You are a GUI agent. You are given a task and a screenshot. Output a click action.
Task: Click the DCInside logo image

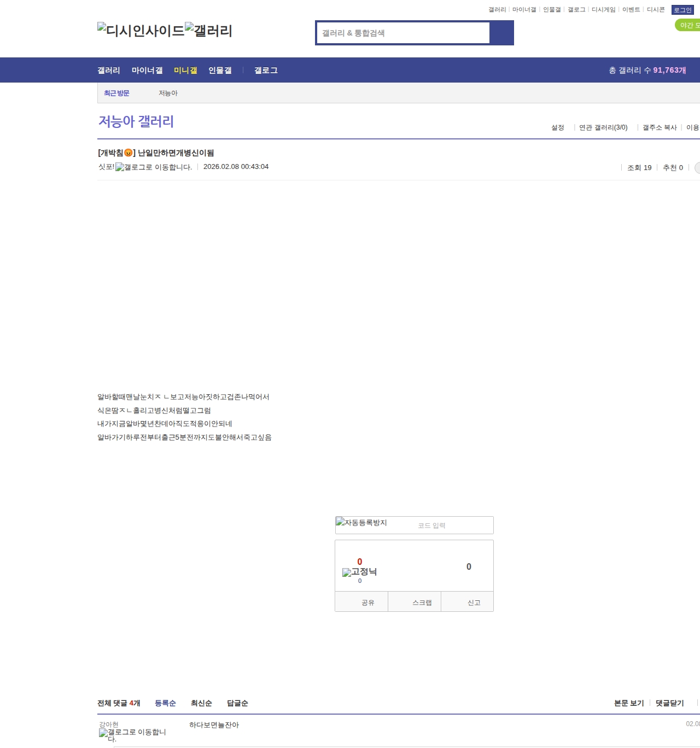click(x=141, y=31)
